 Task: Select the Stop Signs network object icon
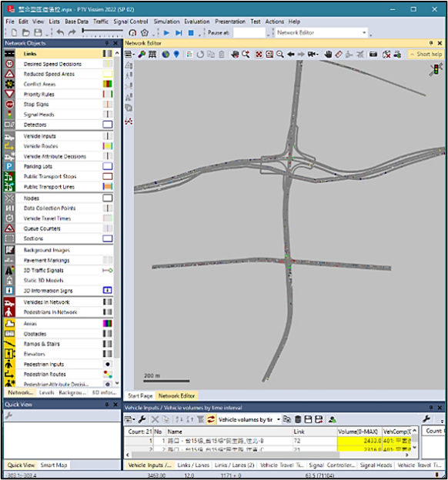pos(9,105)
